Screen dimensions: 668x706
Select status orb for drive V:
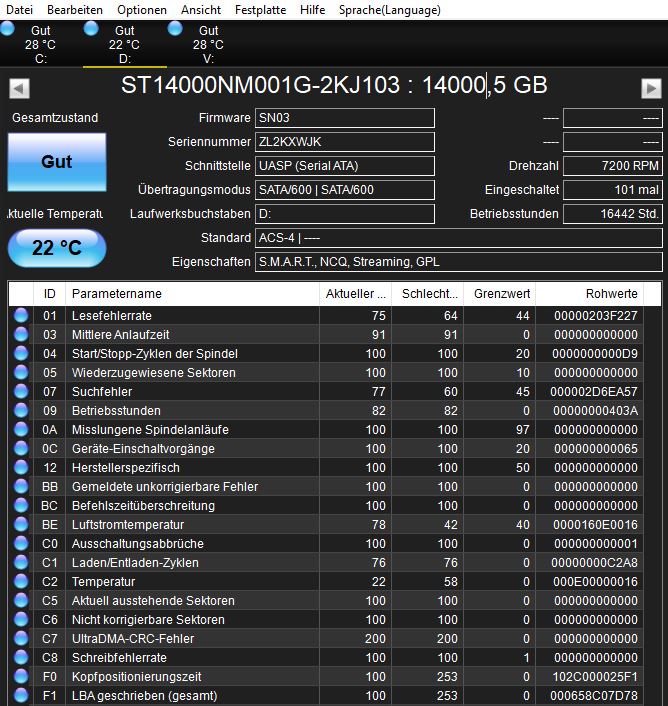175,29
